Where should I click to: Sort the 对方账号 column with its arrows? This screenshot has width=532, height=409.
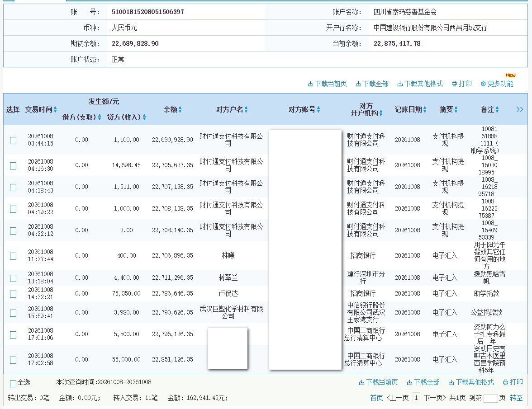318,109
